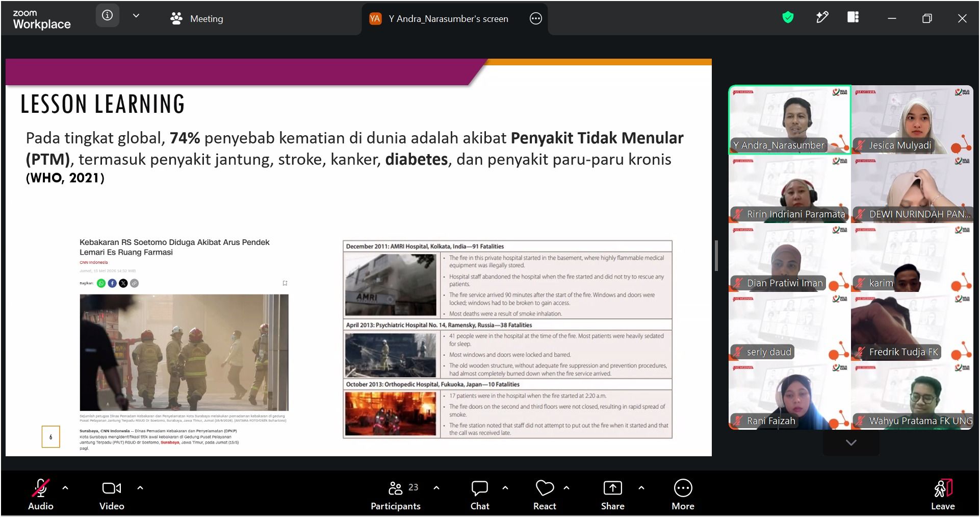This screenshot has width=980, height=518.
Task: Expand chat options caret
Action: [505, 488]
